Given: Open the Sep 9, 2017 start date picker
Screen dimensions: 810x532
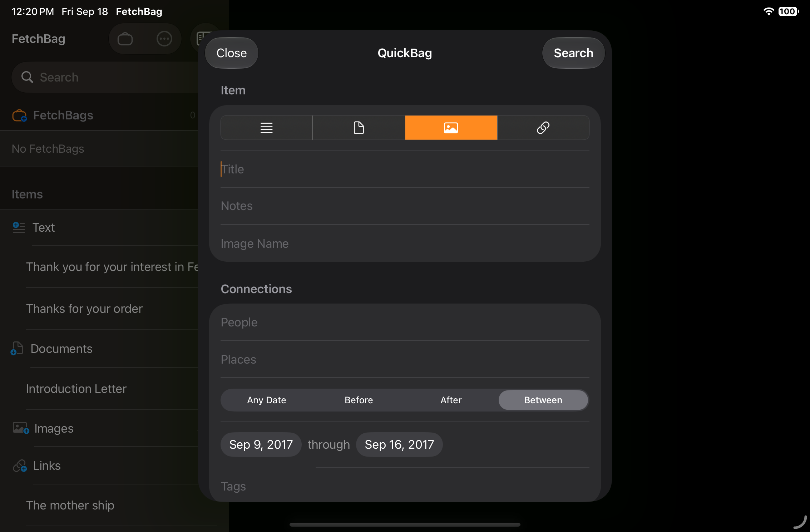Looking at the screenshot, I should [x=261, y=444].
